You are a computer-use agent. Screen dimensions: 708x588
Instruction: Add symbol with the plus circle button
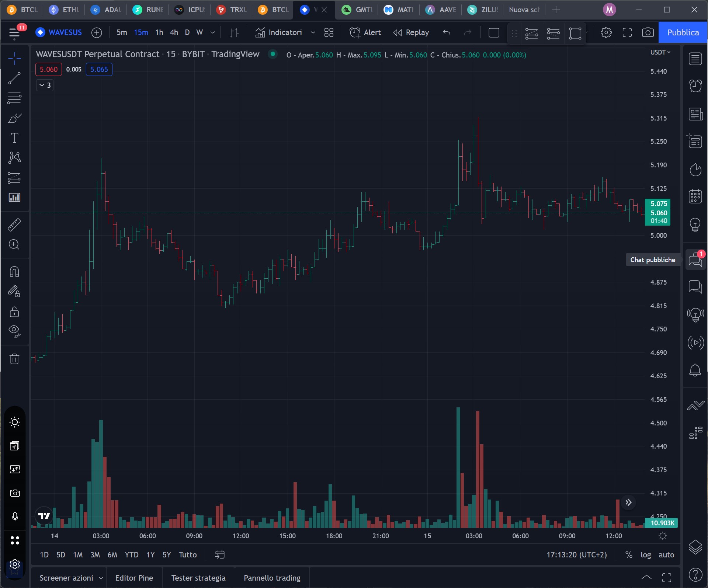[97, 32]
